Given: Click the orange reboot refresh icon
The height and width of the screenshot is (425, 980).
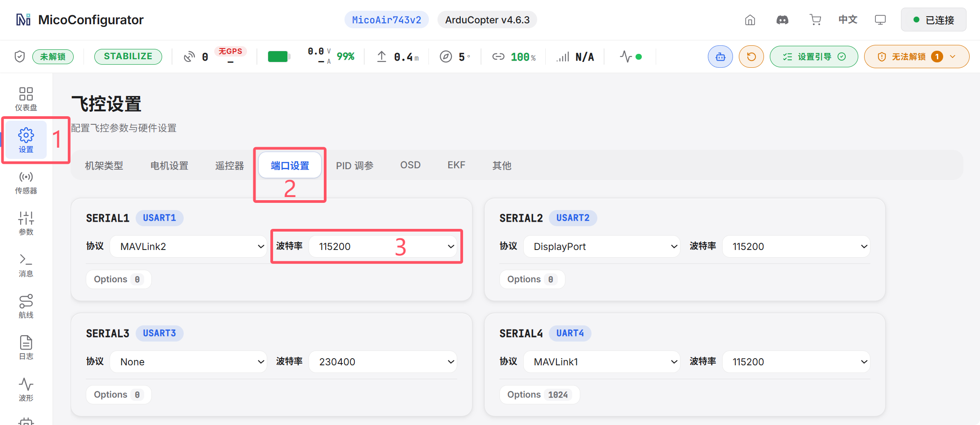Looking at the screenshot, I should [x=751, y=57].
